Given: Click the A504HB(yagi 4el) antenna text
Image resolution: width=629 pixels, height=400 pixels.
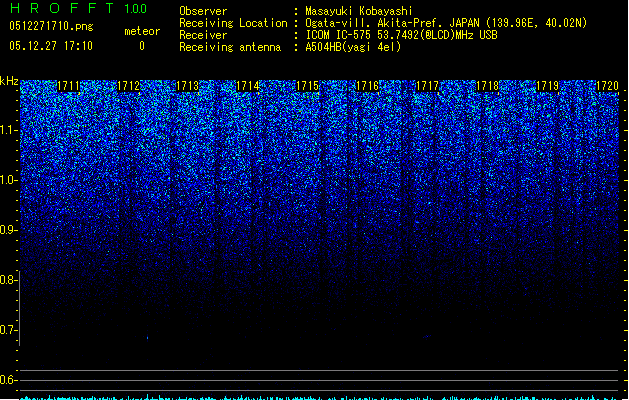Looking at the screenshot, I should [353, 47].
